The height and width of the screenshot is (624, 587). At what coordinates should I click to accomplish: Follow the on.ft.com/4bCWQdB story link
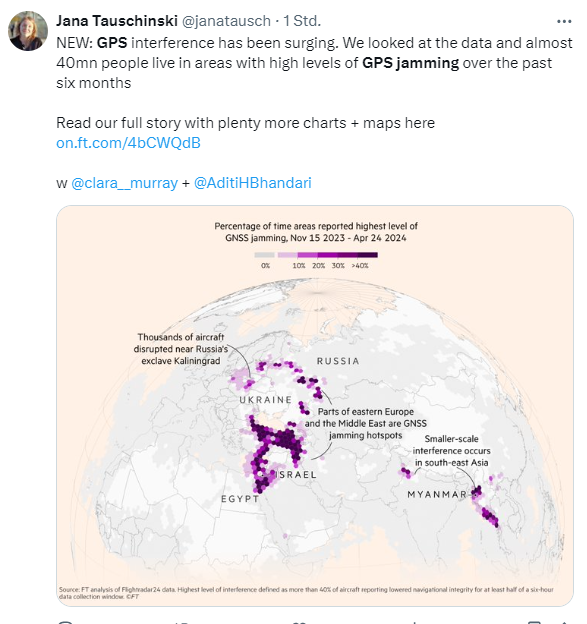click(128, 143)
